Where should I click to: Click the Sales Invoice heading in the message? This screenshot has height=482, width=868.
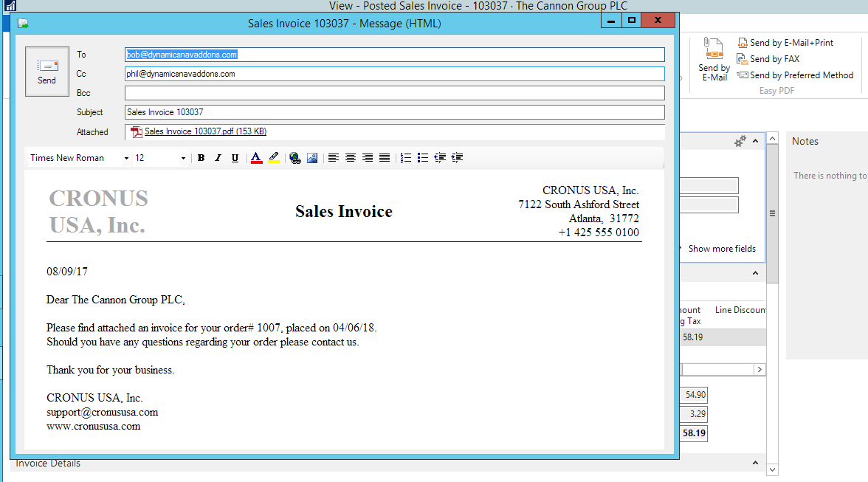tap(344, 211)
